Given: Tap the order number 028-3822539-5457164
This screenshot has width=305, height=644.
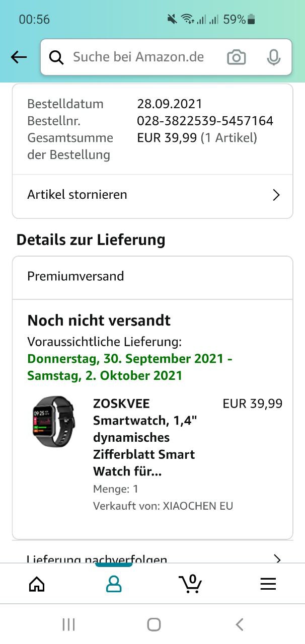Looking at the screenshot, I should pos(205,121).
